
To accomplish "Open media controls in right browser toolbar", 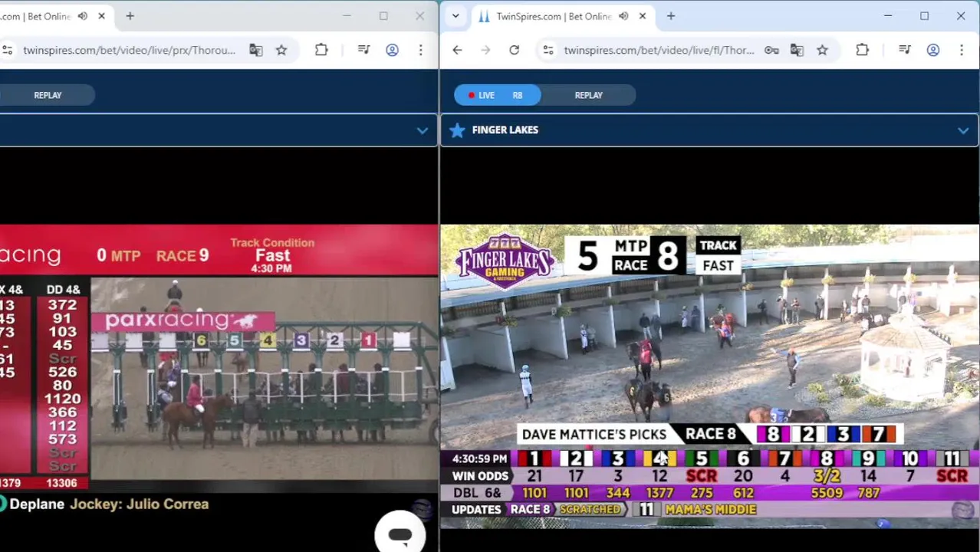I will pos(905,50).
